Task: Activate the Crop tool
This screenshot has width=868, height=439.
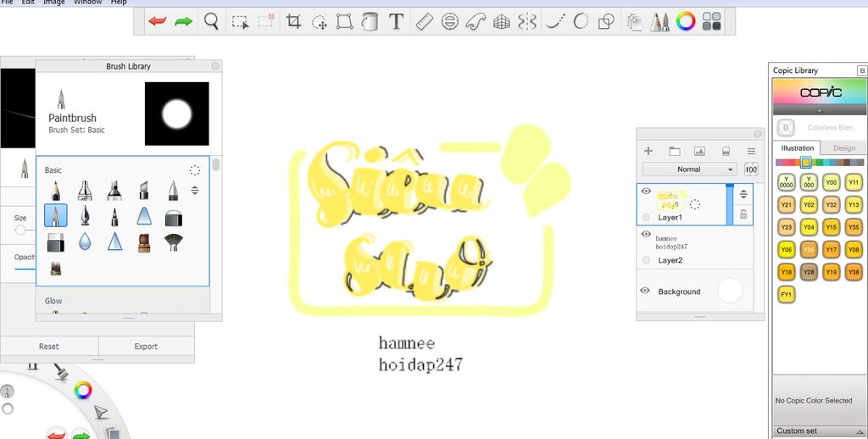Action: pos(293,21)
